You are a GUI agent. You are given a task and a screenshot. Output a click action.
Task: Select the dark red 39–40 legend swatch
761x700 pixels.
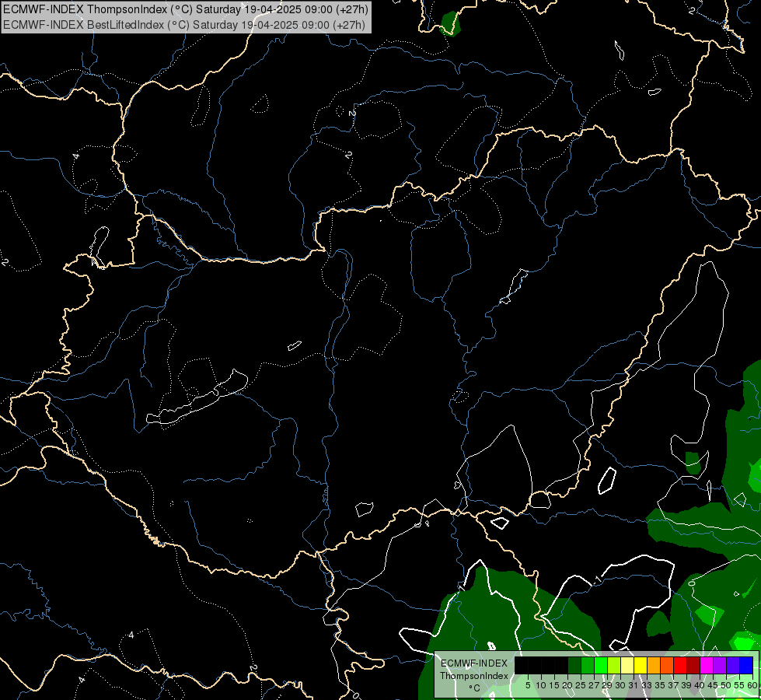[693, 666]
